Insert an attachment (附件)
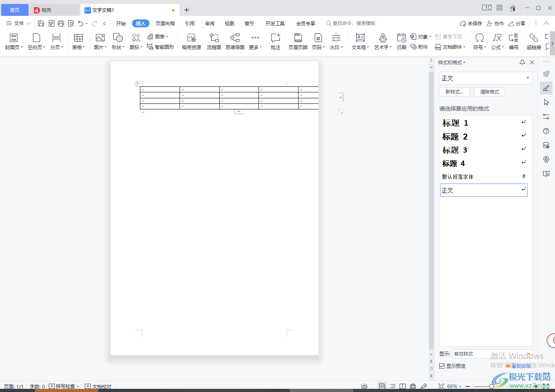The image size is (555, 392). [419, 47]
